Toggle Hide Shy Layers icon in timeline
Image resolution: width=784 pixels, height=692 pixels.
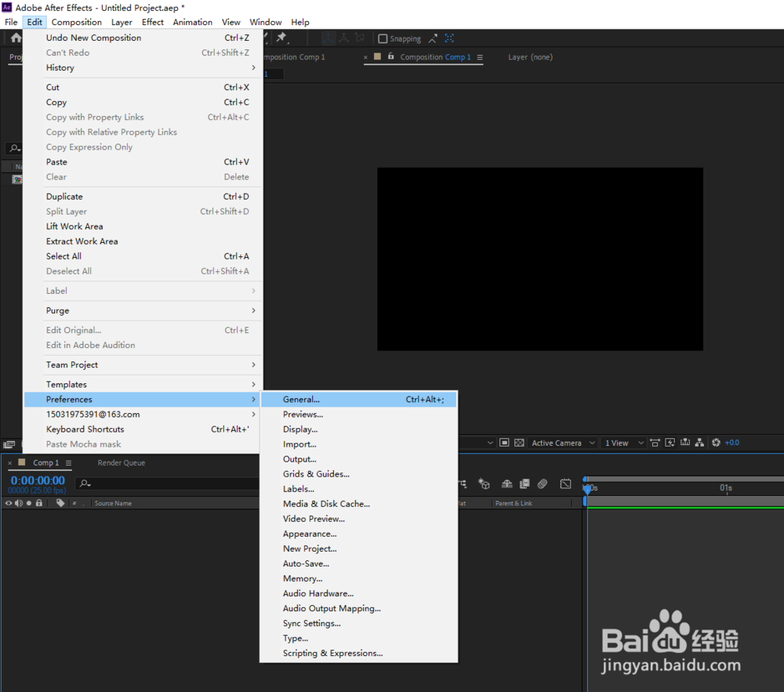[506, 484]
